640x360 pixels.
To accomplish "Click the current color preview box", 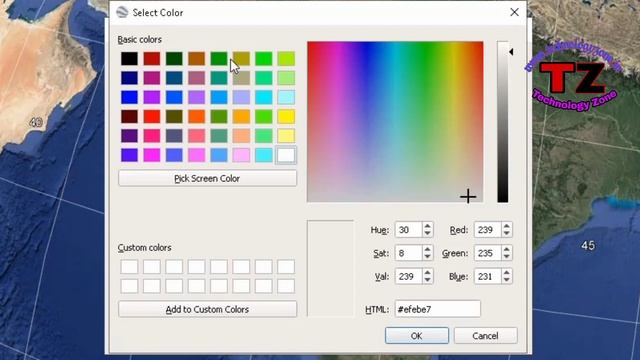I will coord(330,268).
